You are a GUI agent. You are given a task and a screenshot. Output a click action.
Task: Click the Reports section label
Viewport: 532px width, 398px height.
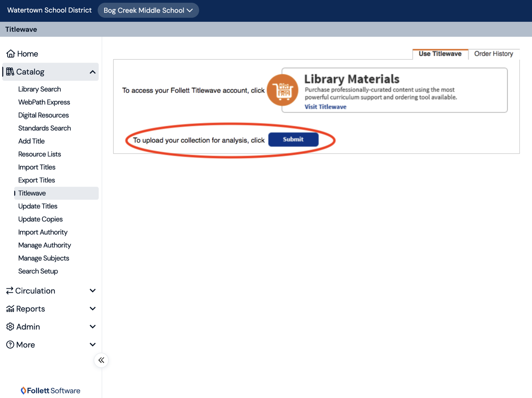click(x=30, y=309)
